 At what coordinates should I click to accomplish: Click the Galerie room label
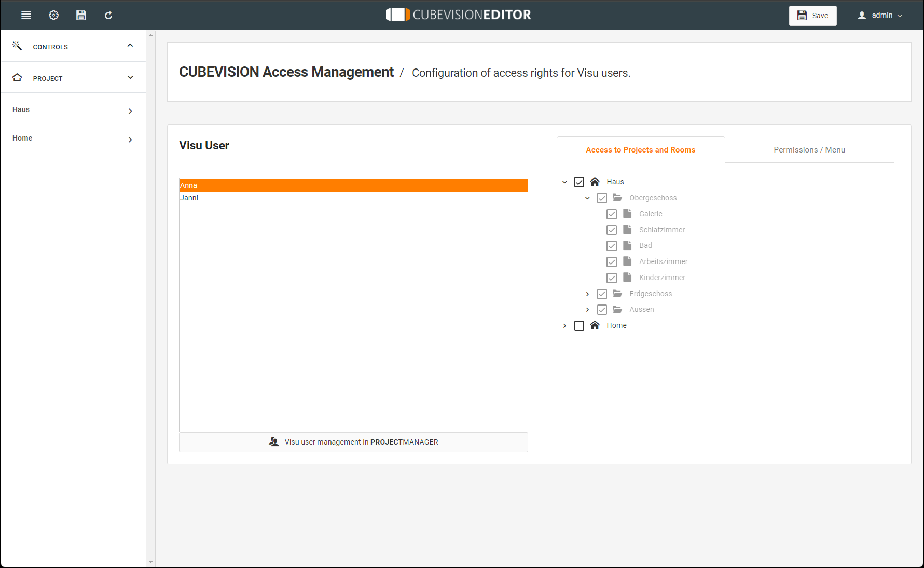pos(651,214)
